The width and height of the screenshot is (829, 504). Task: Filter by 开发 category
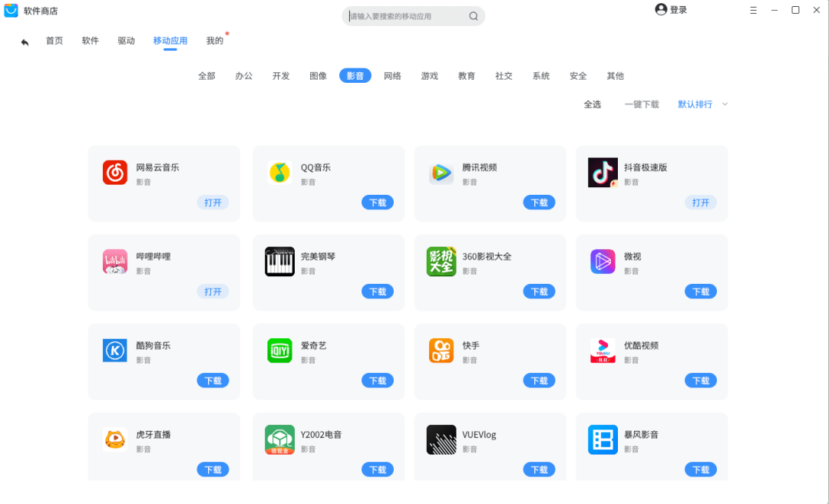[x=281, y=76]
